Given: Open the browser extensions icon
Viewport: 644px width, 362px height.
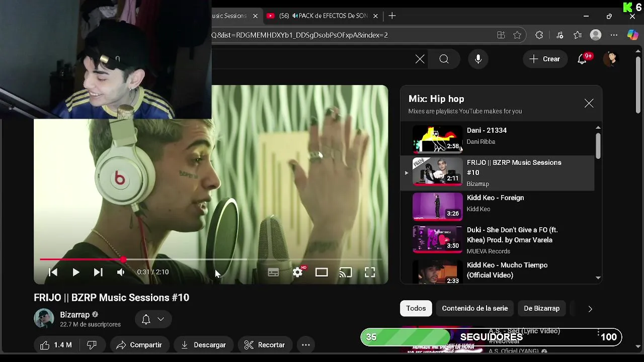Looking at the screenshot, I should click(539, 35).
